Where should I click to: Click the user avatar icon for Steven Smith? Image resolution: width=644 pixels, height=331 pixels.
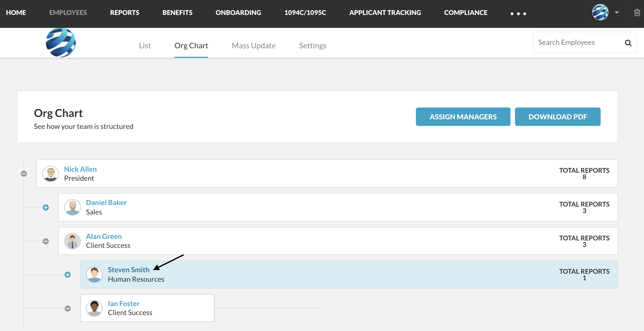click(94, 275)
